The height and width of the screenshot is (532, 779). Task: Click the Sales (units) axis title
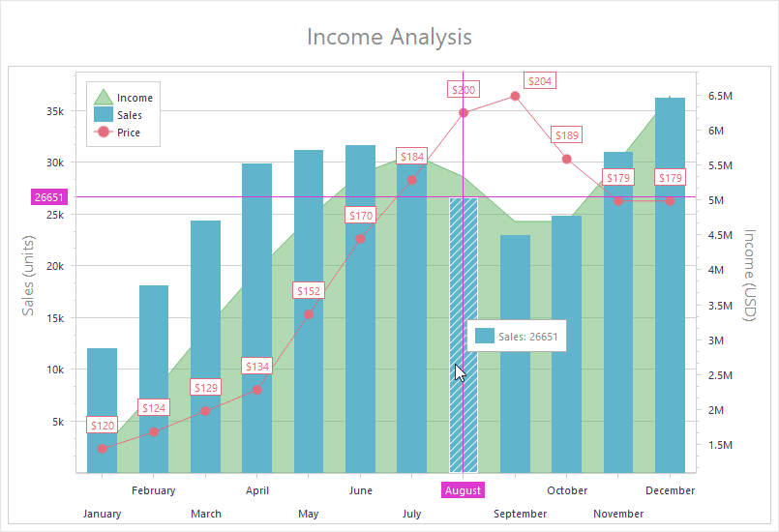[28, 276]
